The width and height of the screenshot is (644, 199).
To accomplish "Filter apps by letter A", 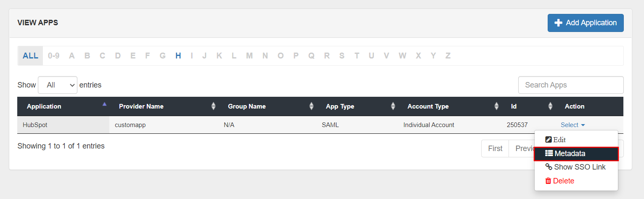I will coord(72,56).
